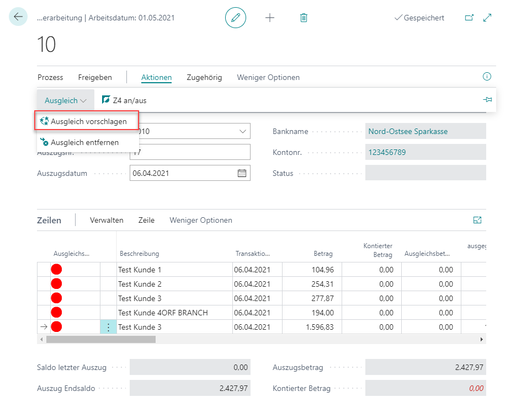The width and height of the screenshot is (532, 413).
Task: Click the pencil edit icon
Action: [x=236, y=18]
